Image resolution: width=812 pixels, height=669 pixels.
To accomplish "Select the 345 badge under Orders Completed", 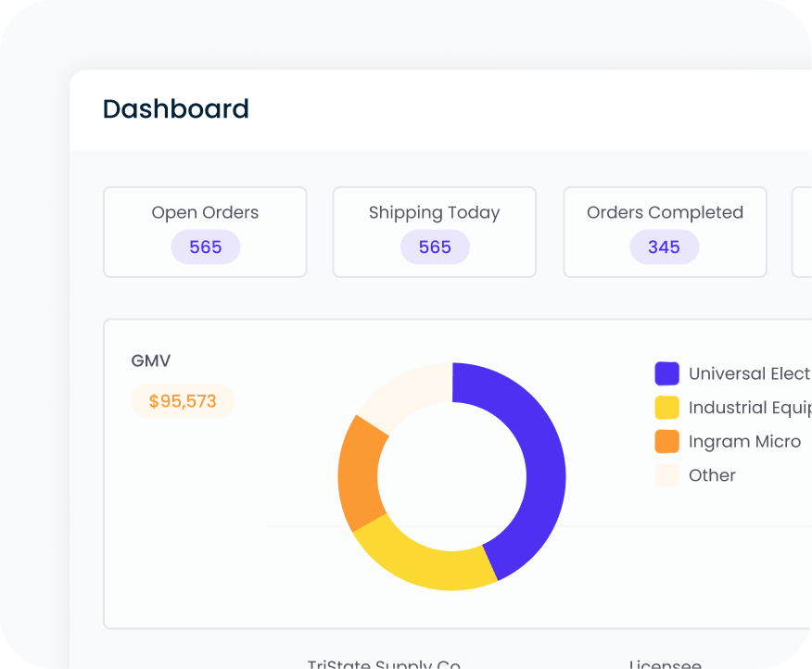I will tap(664, 246).
